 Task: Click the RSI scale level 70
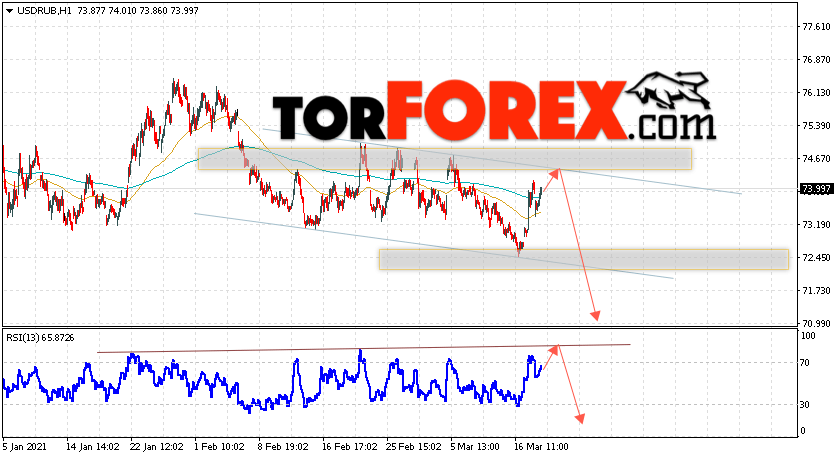(x=806, y=363)
